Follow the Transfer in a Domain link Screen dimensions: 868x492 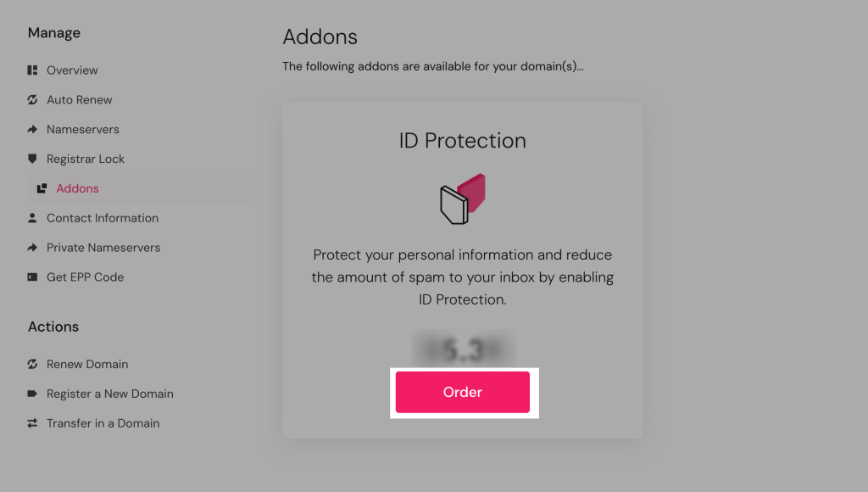(103, 423)
